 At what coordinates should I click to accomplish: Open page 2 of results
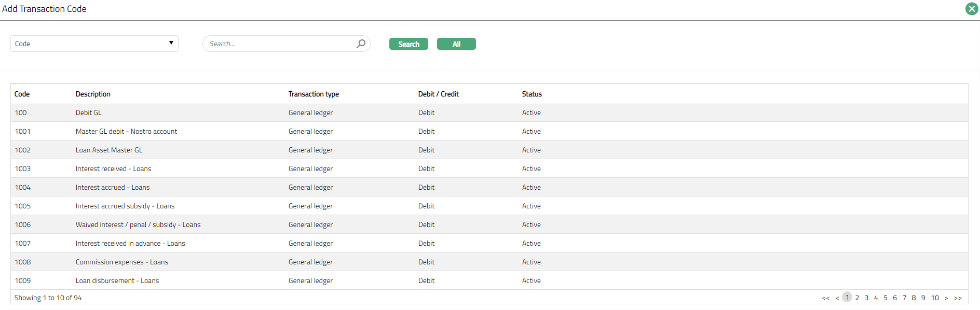(x=857, y=298)
